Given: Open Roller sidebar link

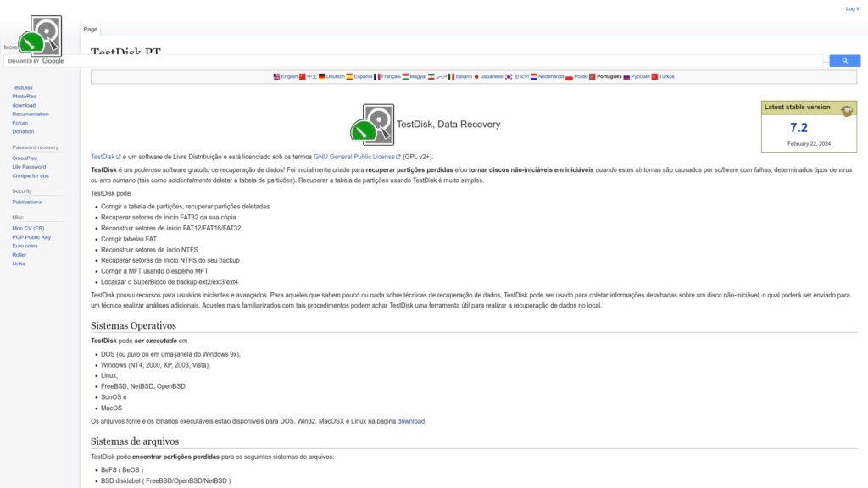Looking at the screenshot, I should coord(19,255).
